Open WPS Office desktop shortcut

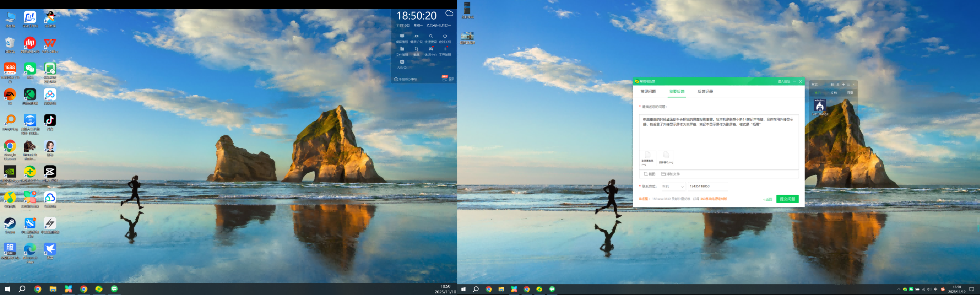coord(50,43)
